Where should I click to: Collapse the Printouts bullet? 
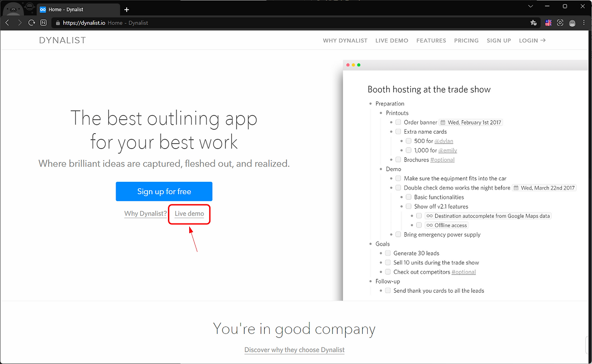click(381, 113)
